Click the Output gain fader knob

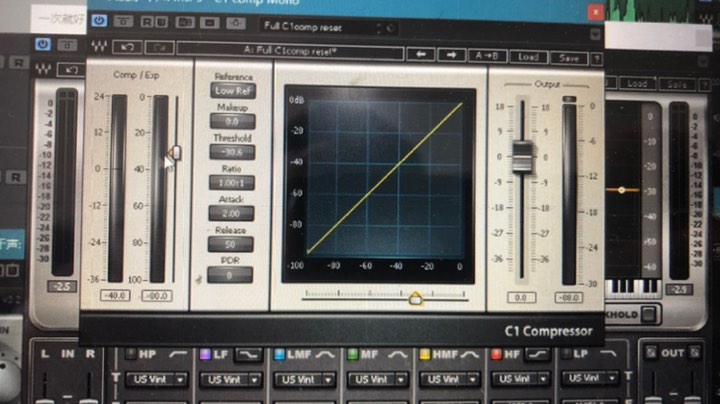(522, 157)
